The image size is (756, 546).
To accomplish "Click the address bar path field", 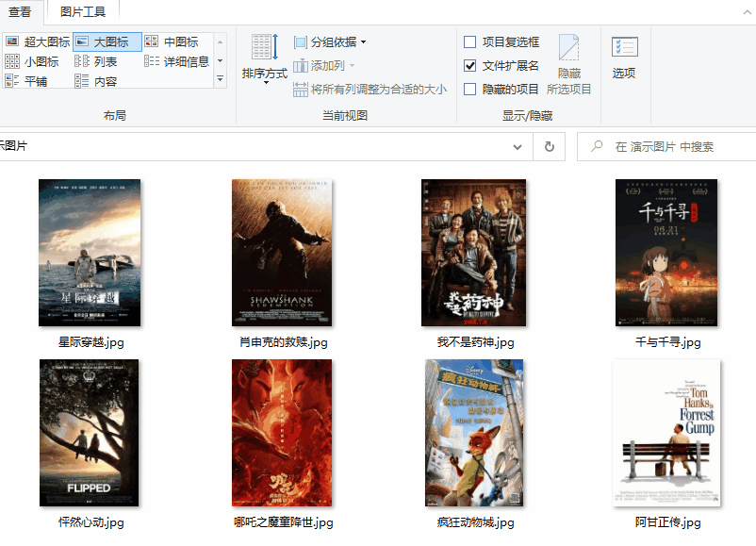I will (266, 146).
